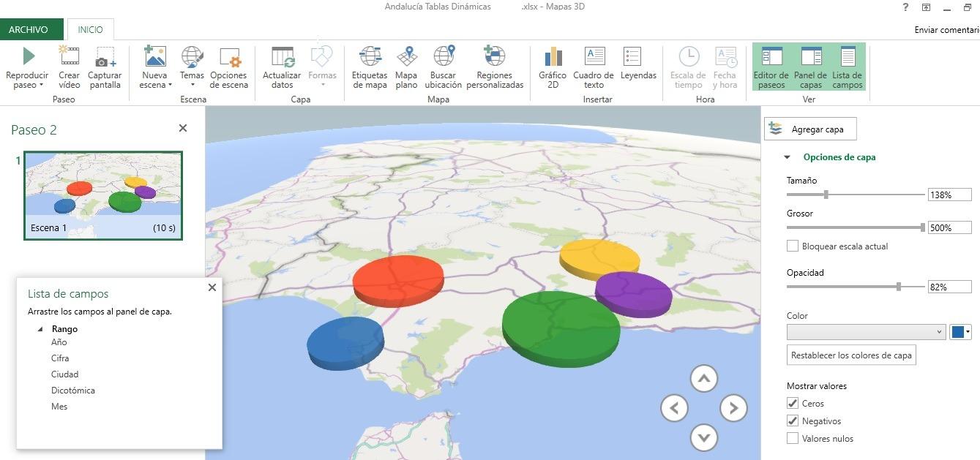
Task: Adjust the Opacidad slider
Action: (899, 286)
